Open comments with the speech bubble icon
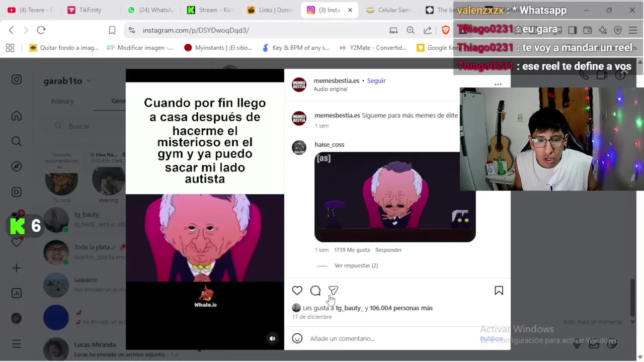 (x=315, y=291)
